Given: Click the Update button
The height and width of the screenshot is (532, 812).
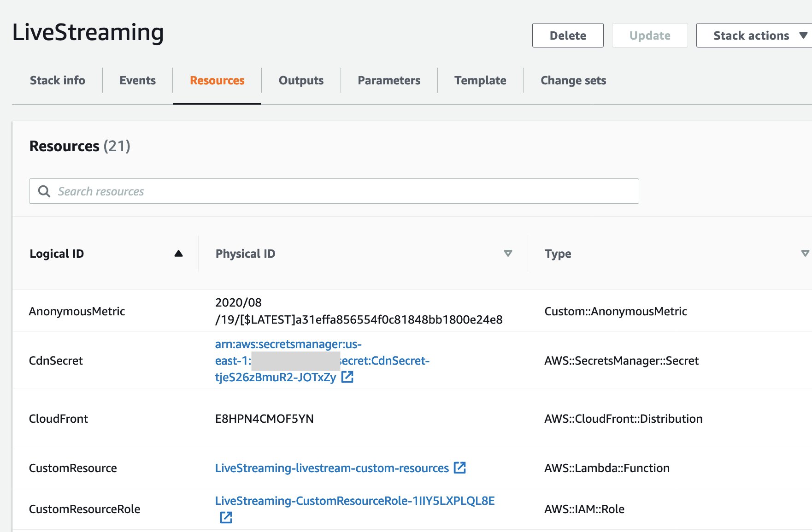Looking at the screenshot, I should point(650,35).
